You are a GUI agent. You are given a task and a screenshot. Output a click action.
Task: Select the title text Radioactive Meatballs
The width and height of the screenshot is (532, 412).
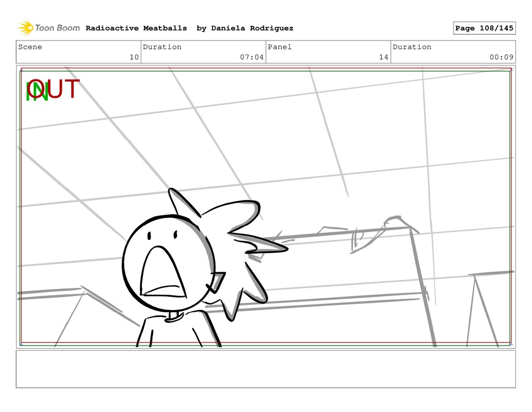point(136,28)
